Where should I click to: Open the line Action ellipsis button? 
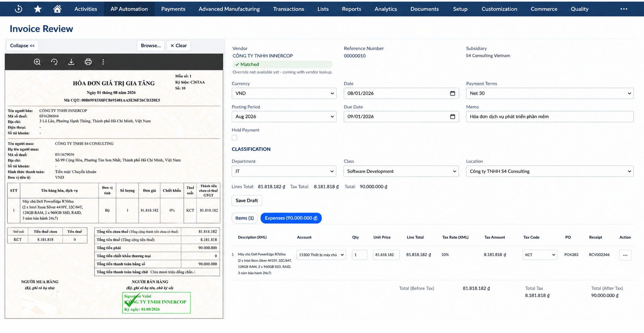[625, 255]
